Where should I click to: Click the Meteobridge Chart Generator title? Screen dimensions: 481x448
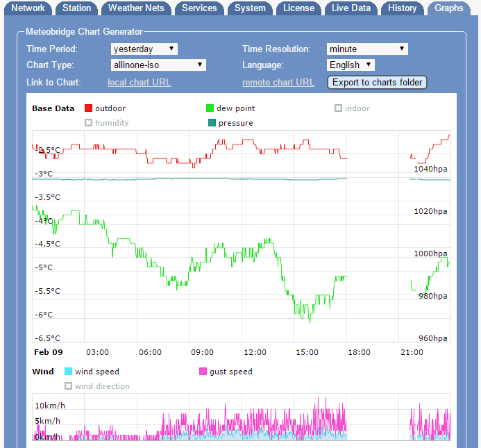click(84, 31)
